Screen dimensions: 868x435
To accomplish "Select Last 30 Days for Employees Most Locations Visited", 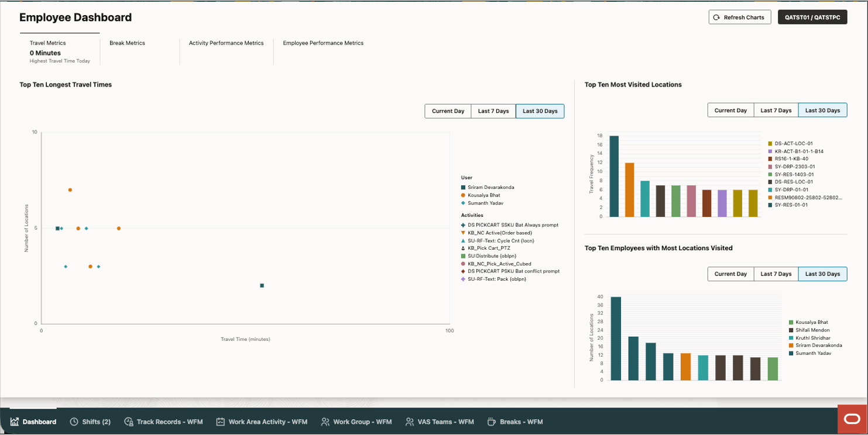I will pos(822,274).
